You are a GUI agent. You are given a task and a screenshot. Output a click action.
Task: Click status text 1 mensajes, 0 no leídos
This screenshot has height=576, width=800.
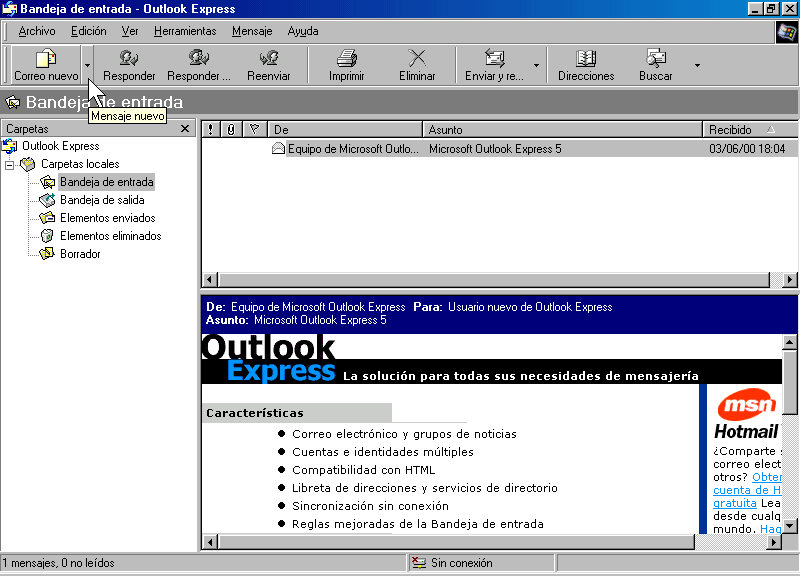(x=58, y=563)
